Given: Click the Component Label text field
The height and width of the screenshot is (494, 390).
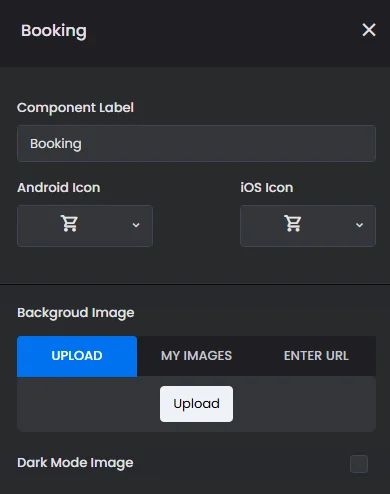Looking at the screenshot, I should coord(196,143).
